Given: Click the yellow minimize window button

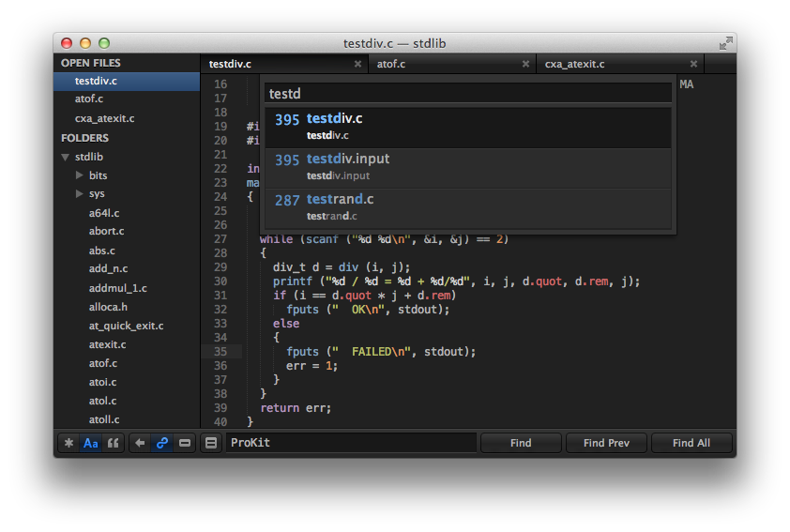Looking at the screenshot, I should (85, 43).
